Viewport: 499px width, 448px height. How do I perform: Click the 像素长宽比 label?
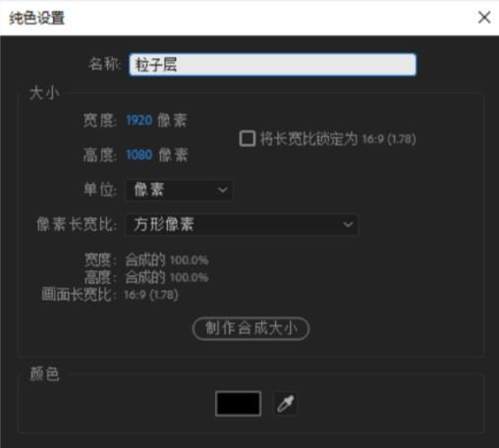(77, 225)
